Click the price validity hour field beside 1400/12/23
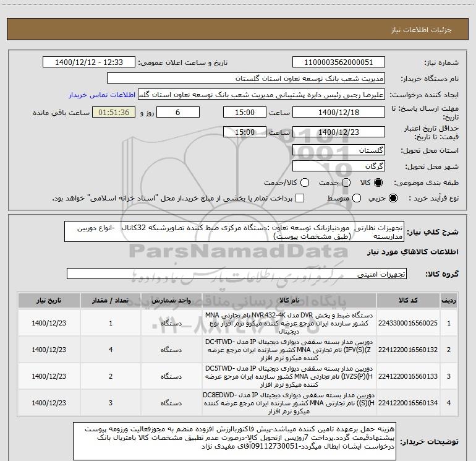The height and width of the screenshot is (461, 476). pos(245,132)
